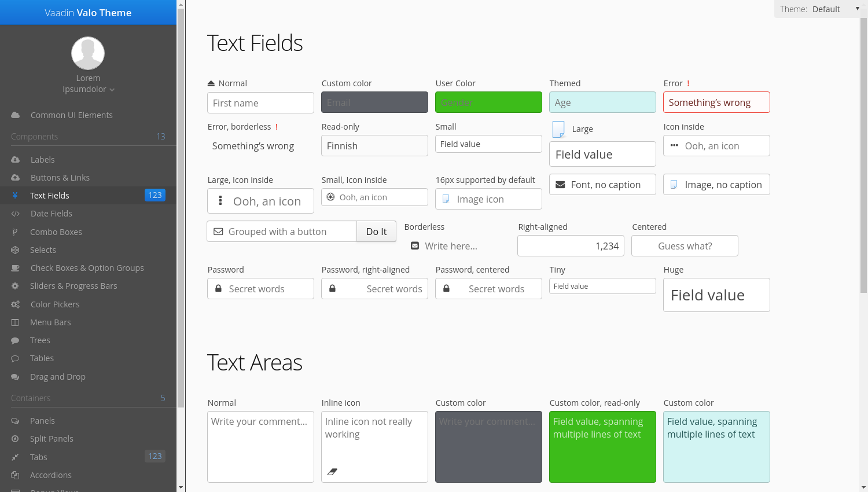Click the Font, no caption field
868x492 pixels.
(602, 185)
